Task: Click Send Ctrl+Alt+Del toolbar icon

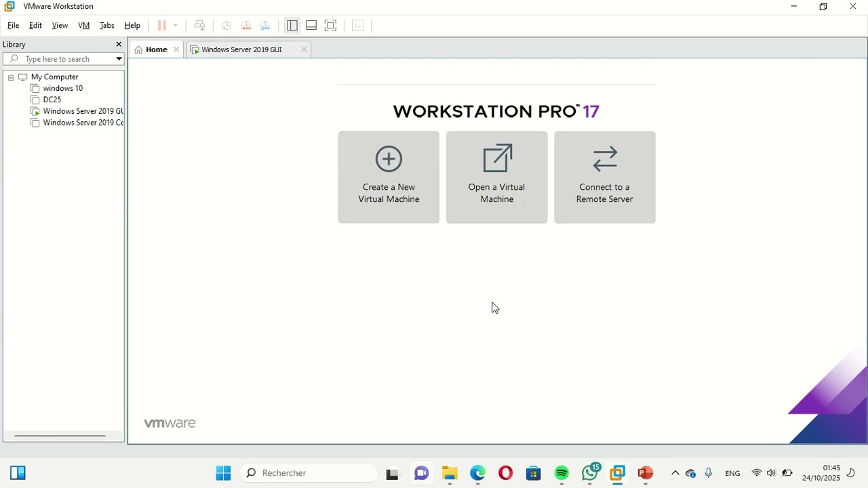Action: pos(199,26)
